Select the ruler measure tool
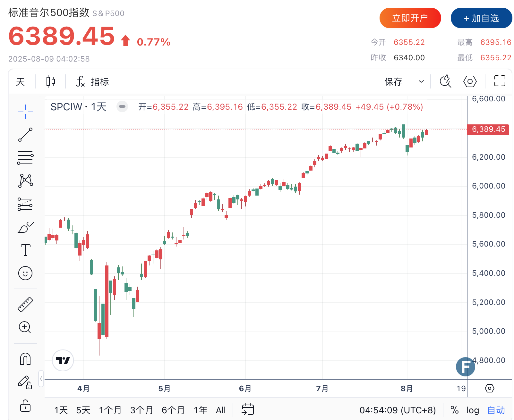Image resolution: width=514 pixels, height=420 pixels. (x=25, y=304)
